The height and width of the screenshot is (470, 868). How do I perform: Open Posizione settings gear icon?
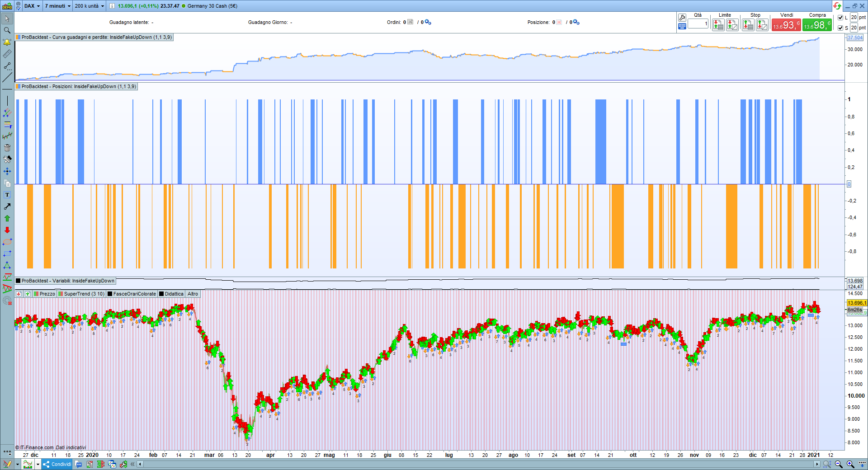tap(576, 22)
